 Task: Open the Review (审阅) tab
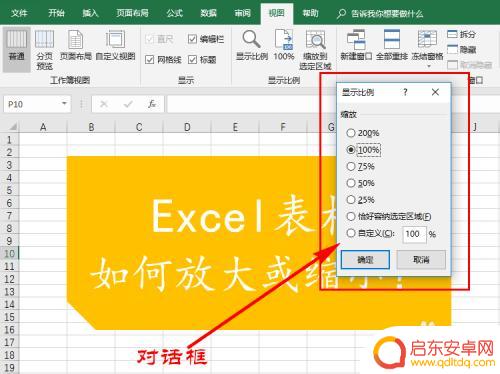pos(242,13)
